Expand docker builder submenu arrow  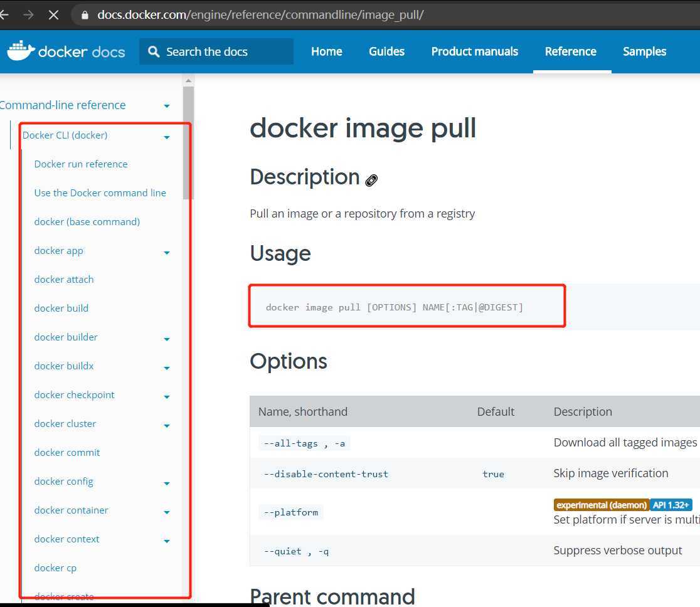click(166, 339)
